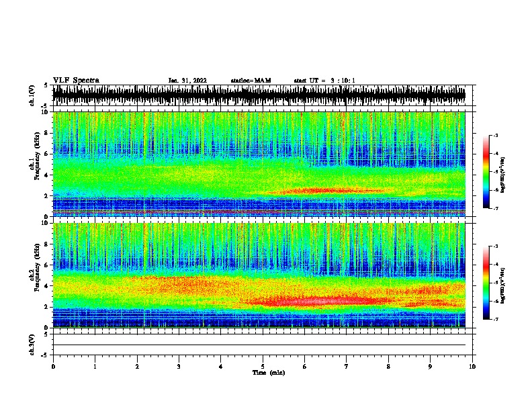
Task: Click time axis tick label "3"
Action: tap(179, 367)
